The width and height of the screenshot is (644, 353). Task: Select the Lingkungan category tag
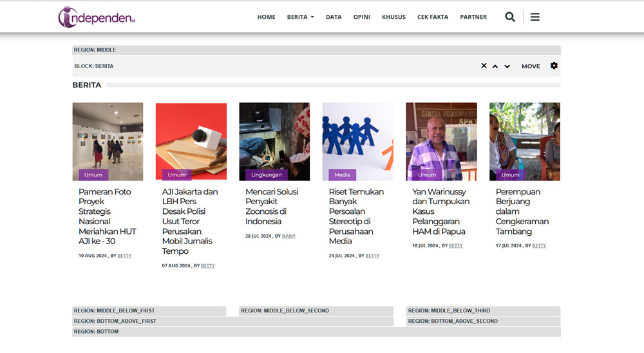[x=266, y=175]
